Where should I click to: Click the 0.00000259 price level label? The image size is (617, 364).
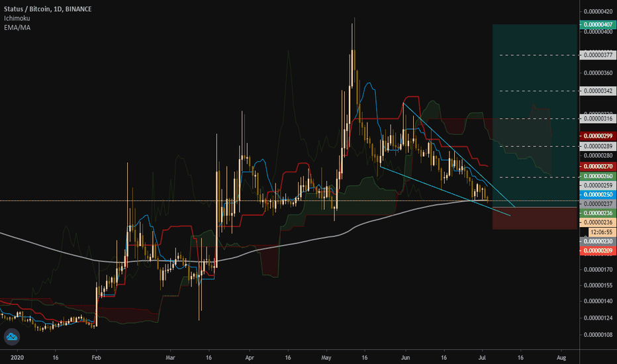(x=598, y=185)
